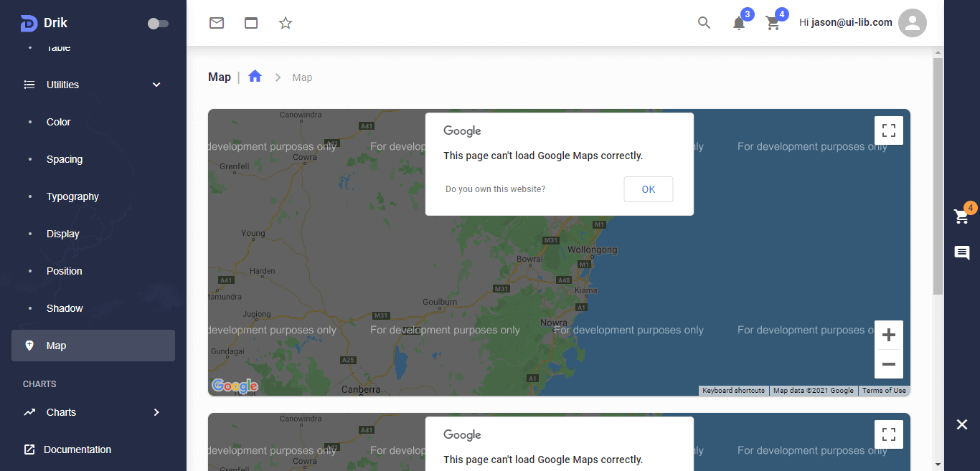Click the Wollongong label on first map
Image resolution: width=980 pixels, height=471 pixels.
pos(592,249)
